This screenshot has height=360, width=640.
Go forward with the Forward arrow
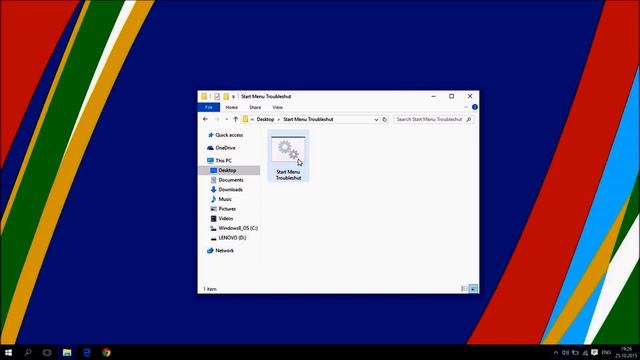click(x=217, y=119)
